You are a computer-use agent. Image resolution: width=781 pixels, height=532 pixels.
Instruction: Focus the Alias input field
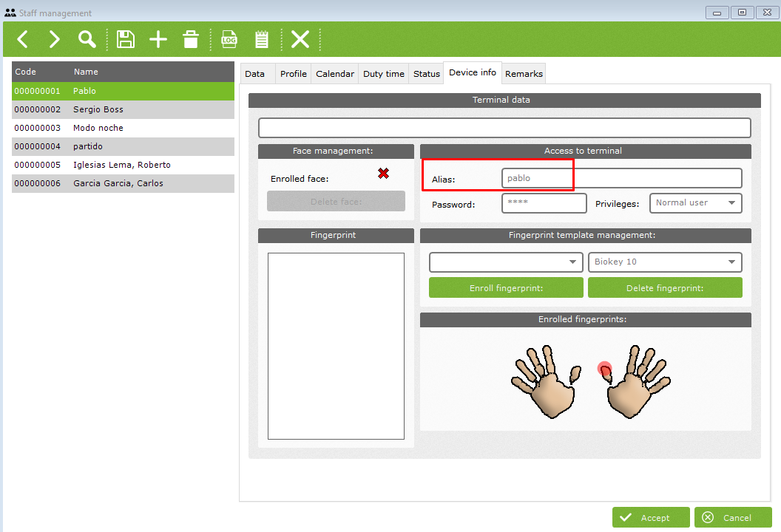621,178
